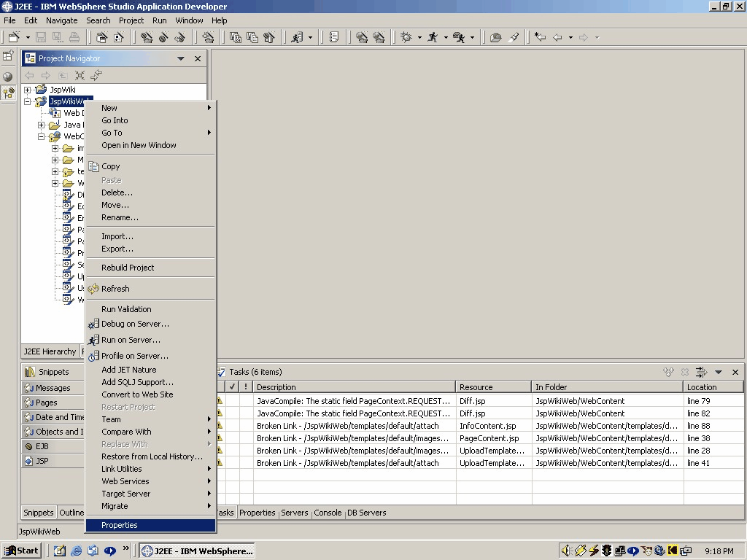Screen dimensions: 747x560
Task: Choose Rebuild Project from context menu
Action: pos(128,268)
